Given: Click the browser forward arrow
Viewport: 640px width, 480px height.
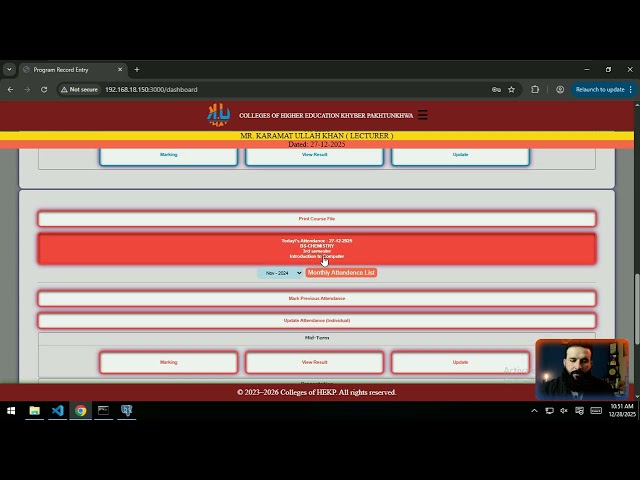Looking at the screenshot, I should pos(27,89).
